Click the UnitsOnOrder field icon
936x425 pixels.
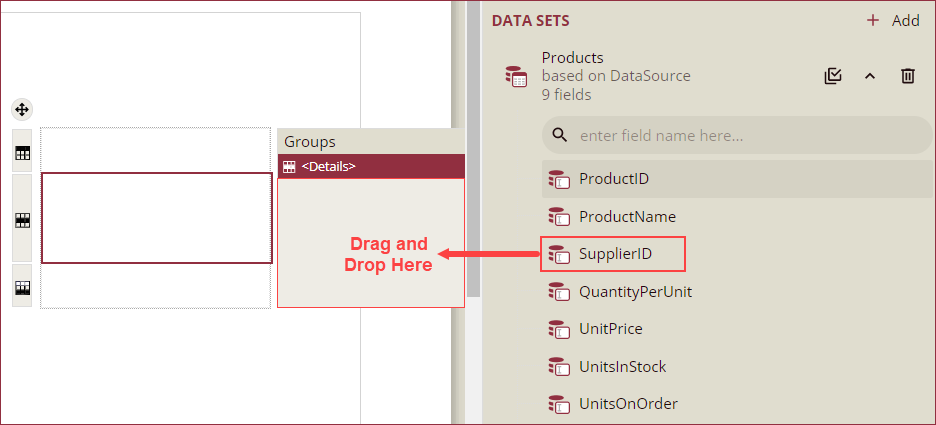(559, 404)
